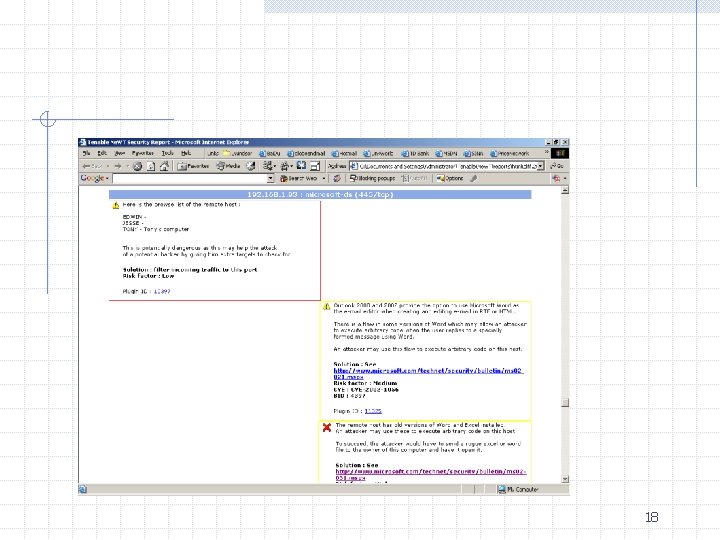Refresh the page with the Refresh icon
Viewport: 720px width, 540px height.
point(151,166)
